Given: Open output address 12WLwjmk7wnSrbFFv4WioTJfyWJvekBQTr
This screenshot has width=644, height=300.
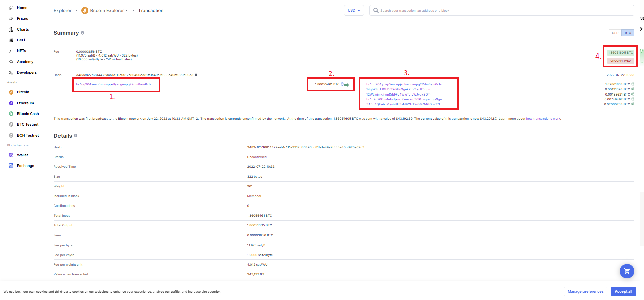Looking at the screenshot, I should pos(398,95).
